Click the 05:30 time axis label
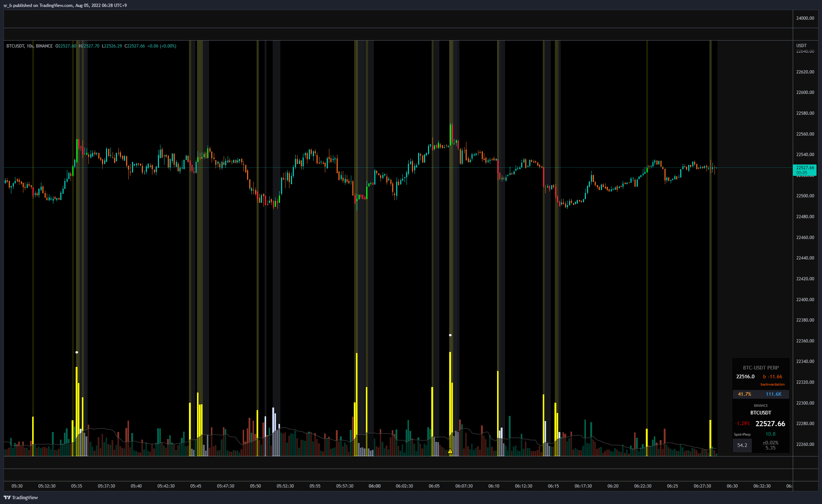Screen dimensions: 822x504 point(17,486)
